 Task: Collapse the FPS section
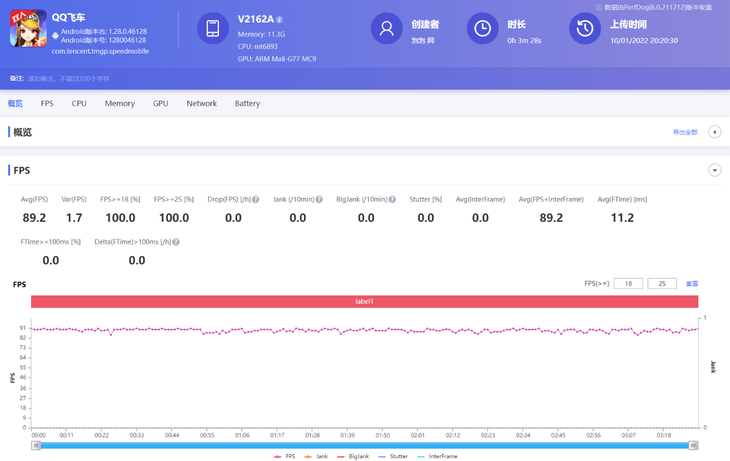point(714,171)
